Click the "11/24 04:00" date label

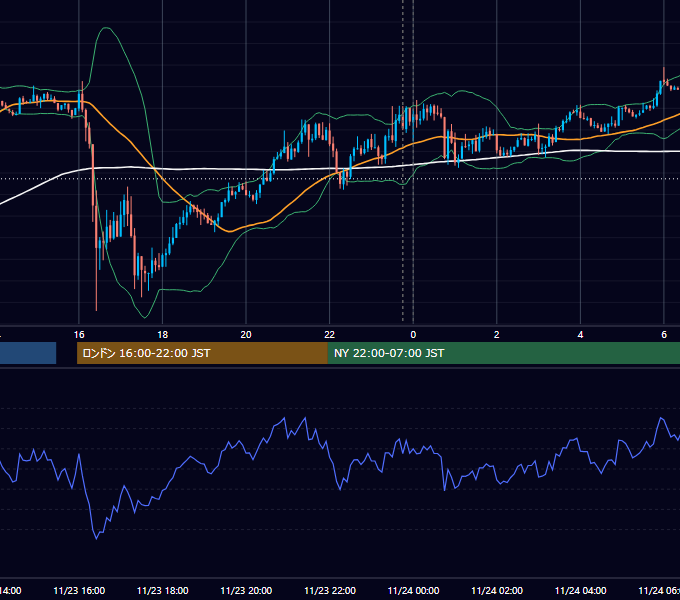coord(581,591)
